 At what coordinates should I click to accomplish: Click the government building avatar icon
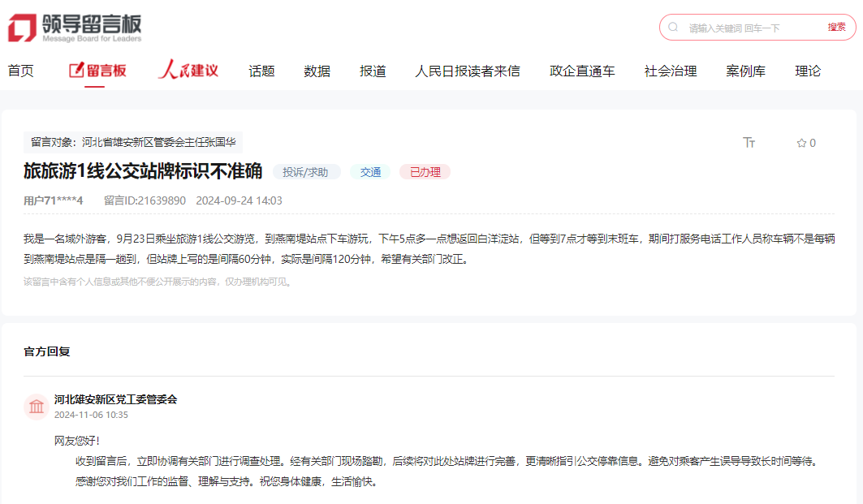pyautogui.click(x=37, y=407)
